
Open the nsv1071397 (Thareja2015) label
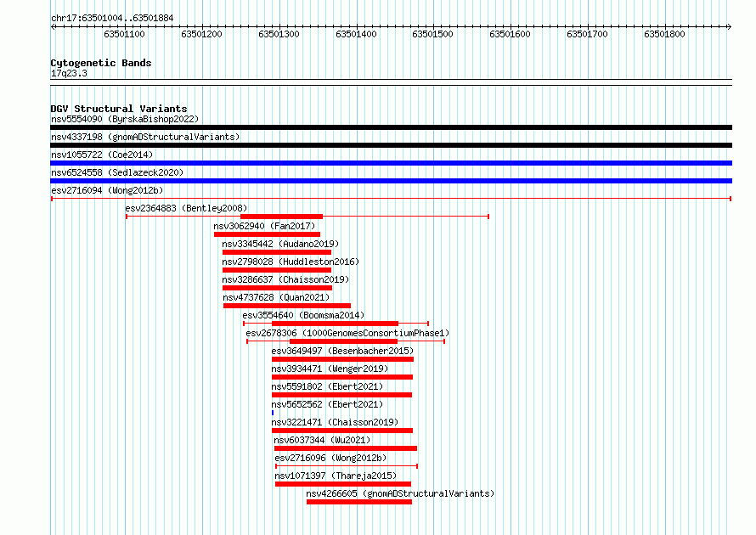(336, 476)
